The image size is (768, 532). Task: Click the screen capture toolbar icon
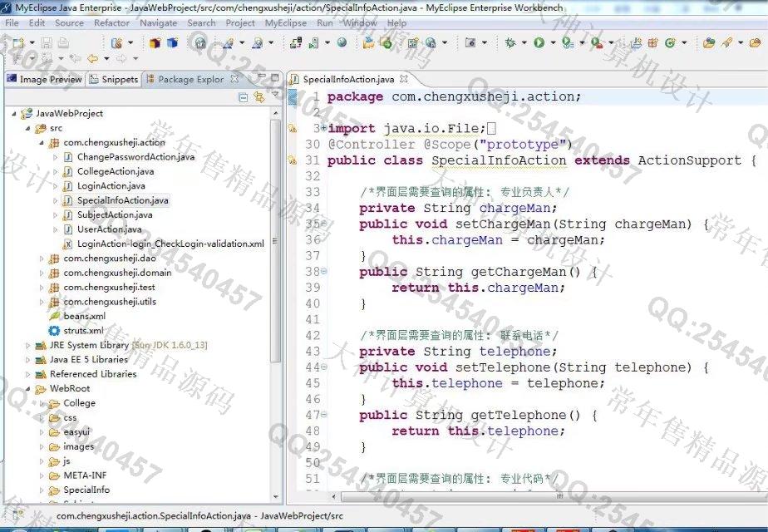pyautogui.click(x=470, y=43)
